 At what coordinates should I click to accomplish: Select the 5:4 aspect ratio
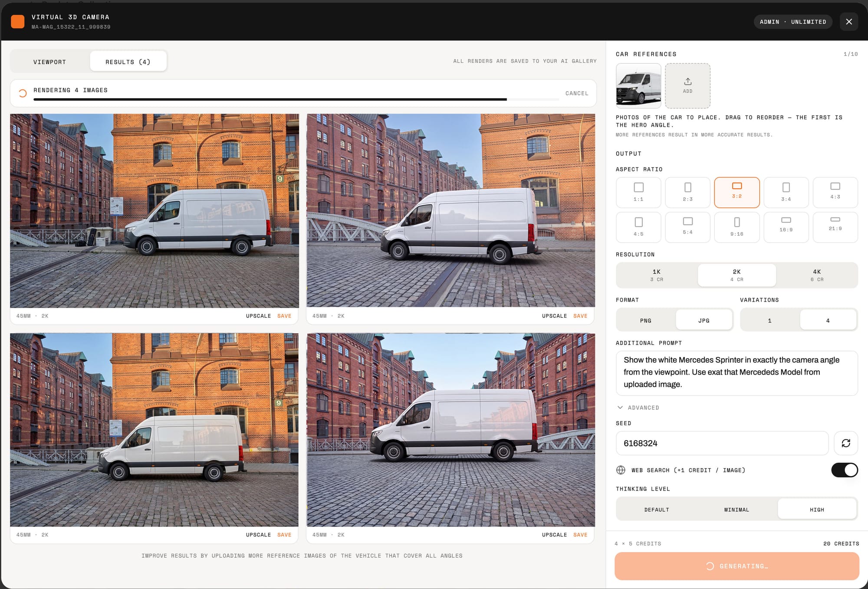[688, 227]
